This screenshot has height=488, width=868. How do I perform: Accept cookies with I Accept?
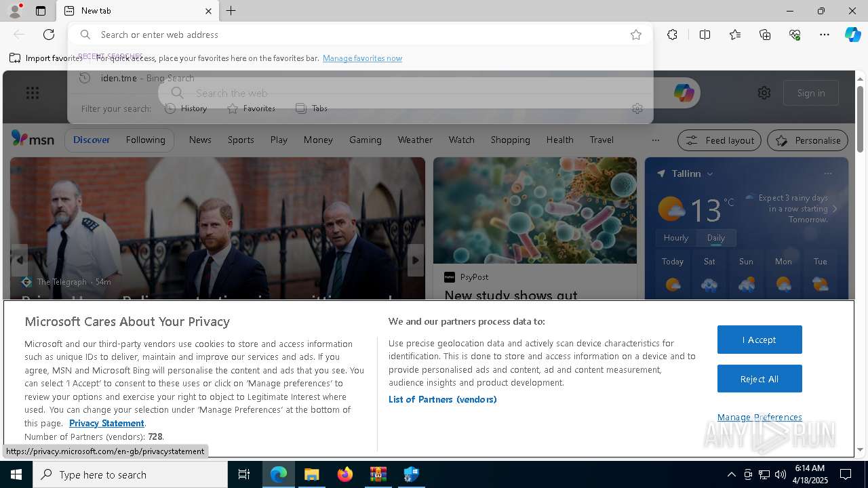[759, 340]
